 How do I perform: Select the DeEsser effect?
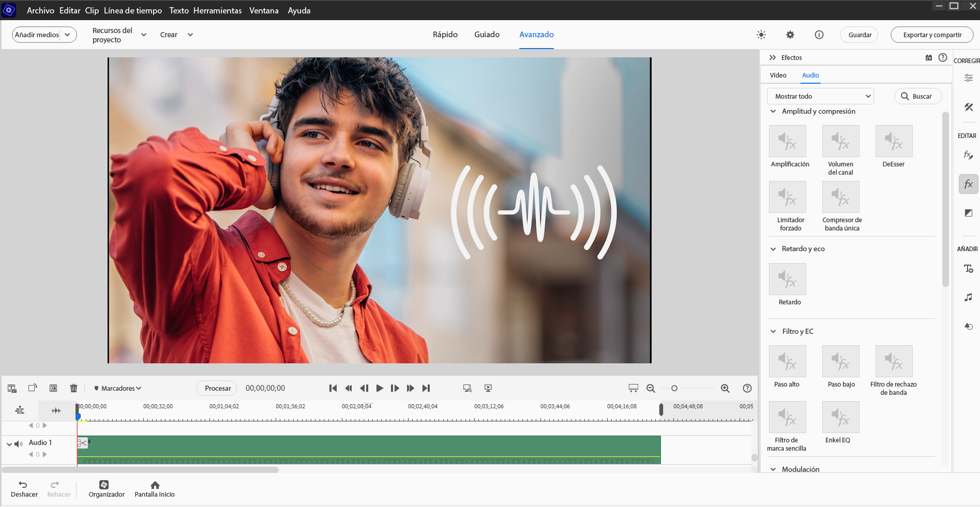pos(893,141)
